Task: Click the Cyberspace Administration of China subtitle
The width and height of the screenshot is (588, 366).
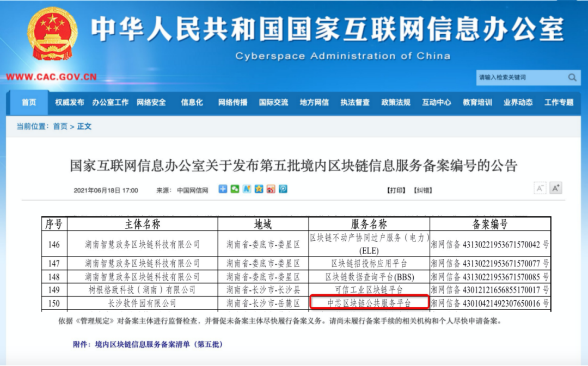Action: pyautogui.click(x=343, y=56)
